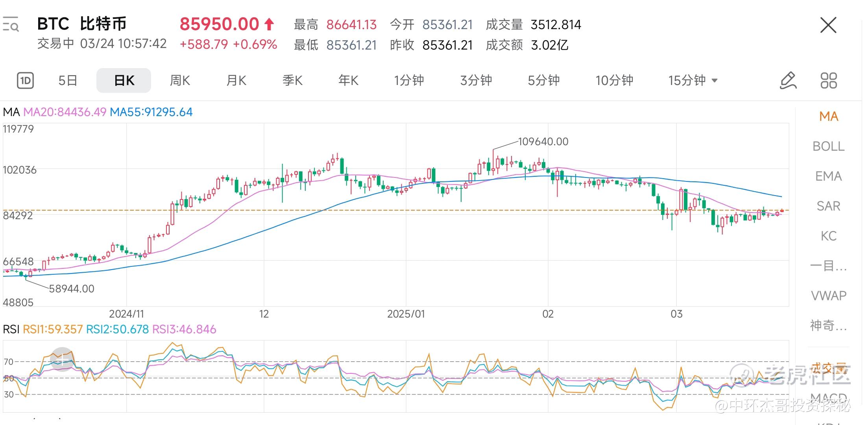Close the chart with the X icon
The height and width of the screenshot is (425, 868).
coord(828,26)
